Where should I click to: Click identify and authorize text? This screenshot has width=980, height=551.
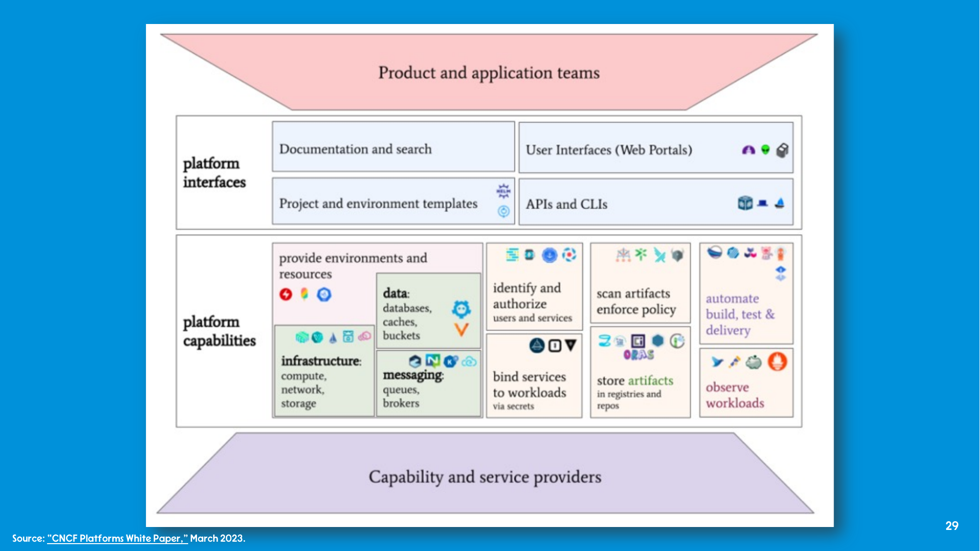[527, 296]
